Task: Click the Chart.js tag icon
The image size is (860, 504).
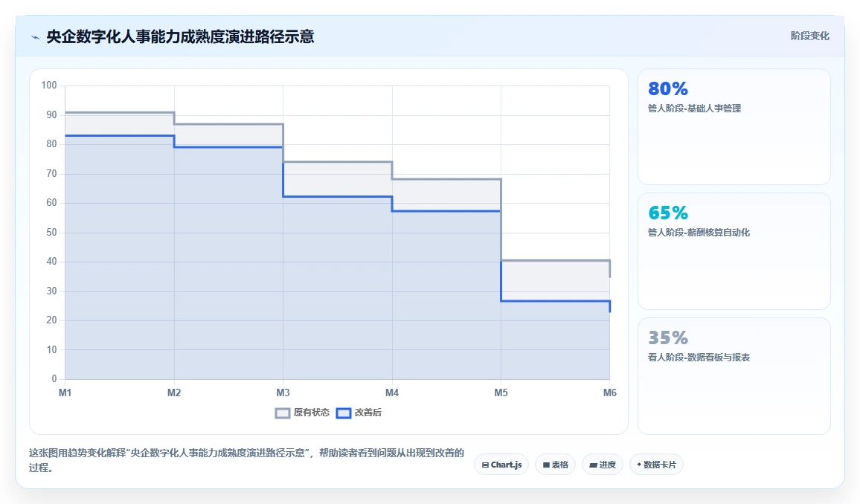Action: click(x=485, y=465)
